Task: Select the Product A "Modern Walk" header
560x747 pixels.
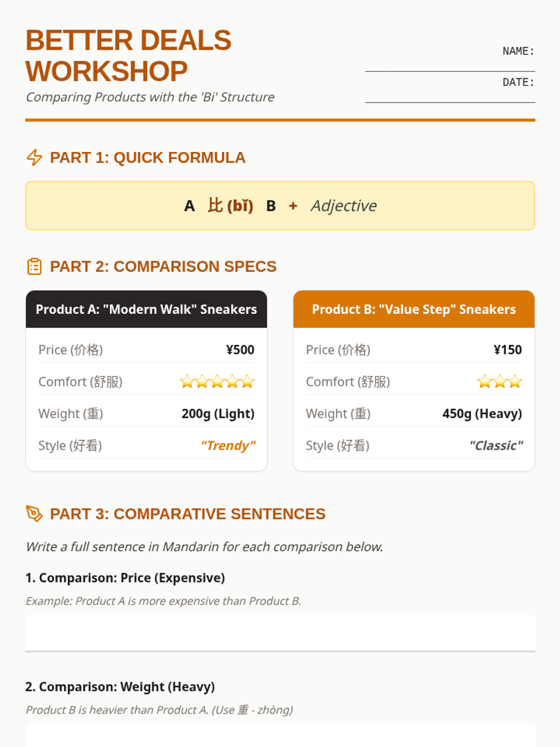Action: point(146,309)
